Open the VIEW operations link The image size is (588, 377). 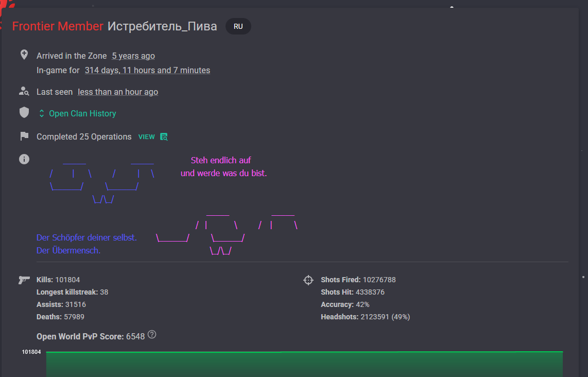(146, 137)
